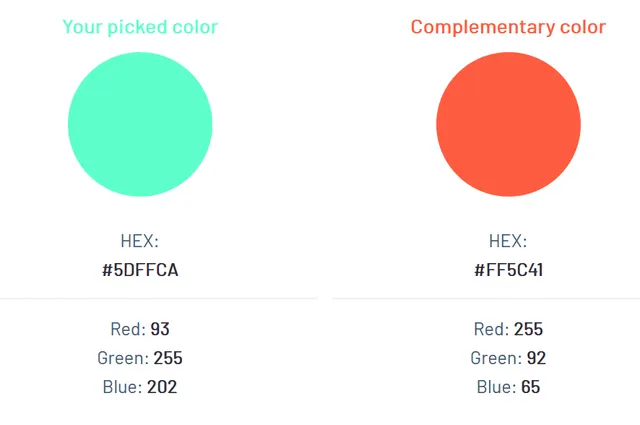
Task: Click the Green 255 value of picked color
Action: pos(168,358)
